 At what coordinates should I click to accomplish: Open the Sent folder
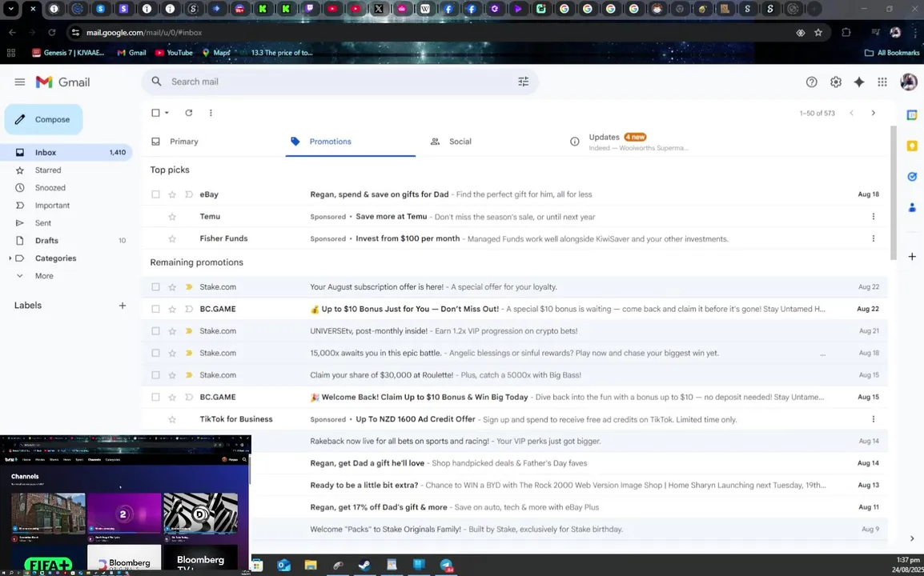click(66, 223)
